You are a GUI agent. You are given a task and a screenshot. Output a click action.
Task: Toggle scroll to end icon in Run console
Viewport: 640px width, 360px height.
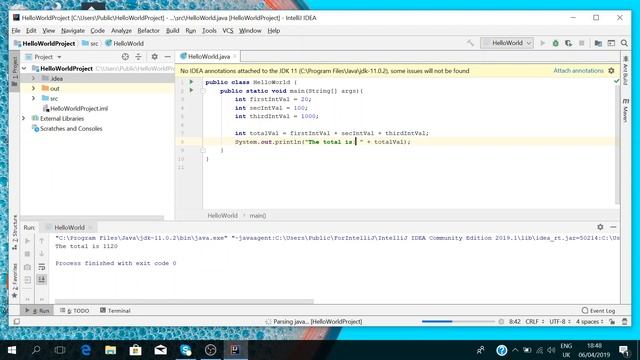tap(42, 280)
